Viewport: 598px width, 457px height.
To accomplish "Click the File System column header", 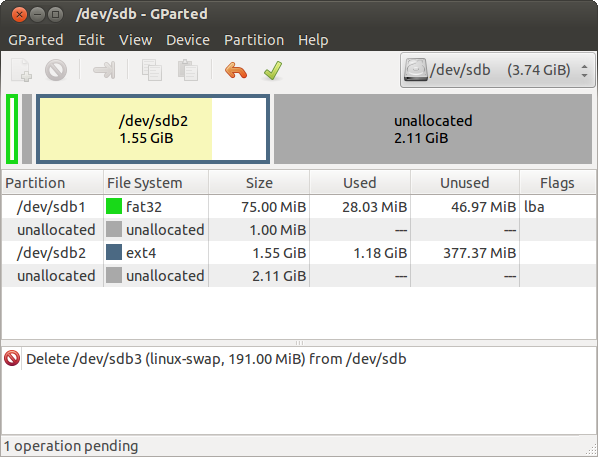I will 156,183.
